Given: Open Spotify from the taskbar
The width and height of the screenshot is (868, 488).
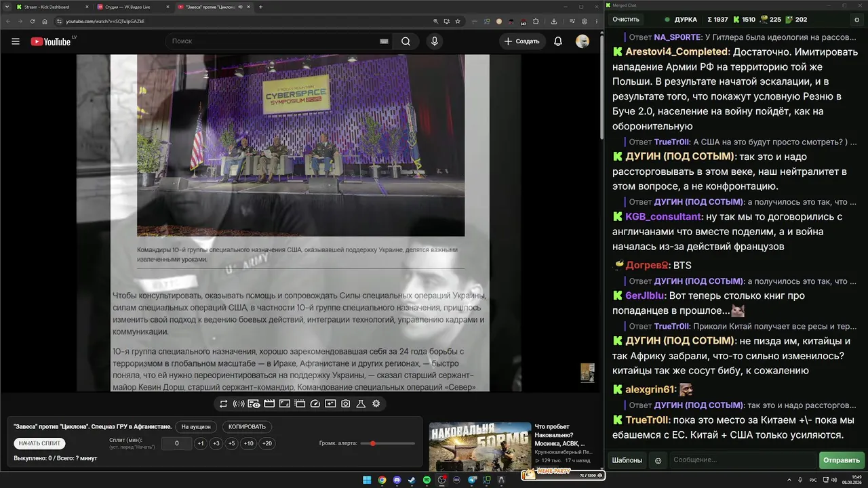Looking at the screenshot, I should point(427,480).
